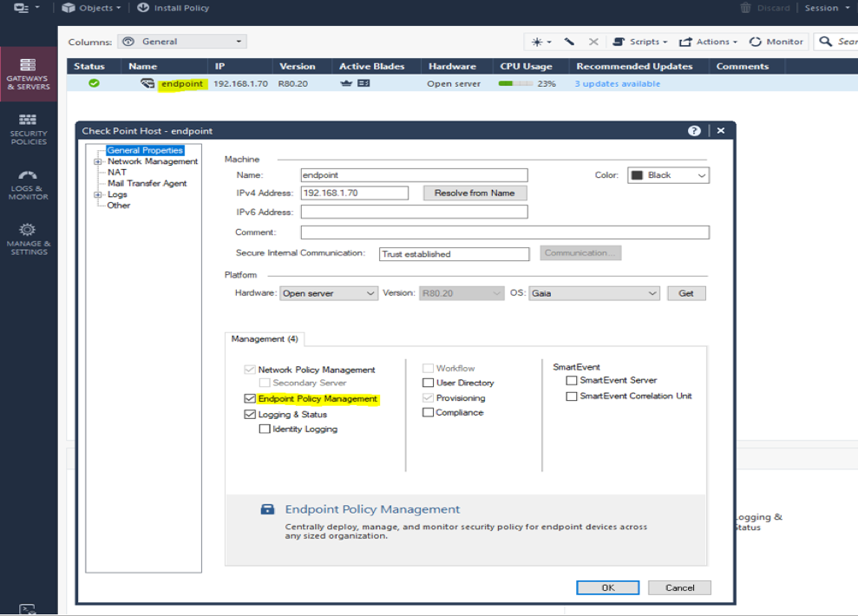
Task: Select the endpoint name in gateway row
Action: tap(182, 83)
